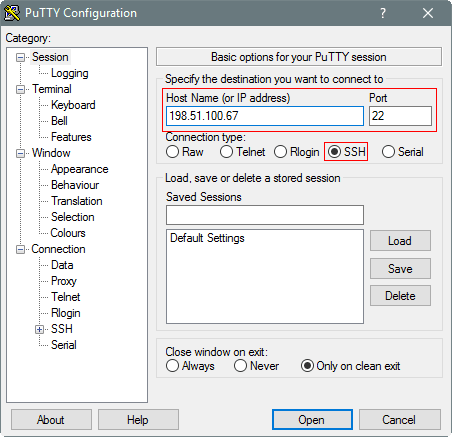Open the Serial category in tree
The height and width of the screenshot is (437, 452).
click(x=64, y=345)
